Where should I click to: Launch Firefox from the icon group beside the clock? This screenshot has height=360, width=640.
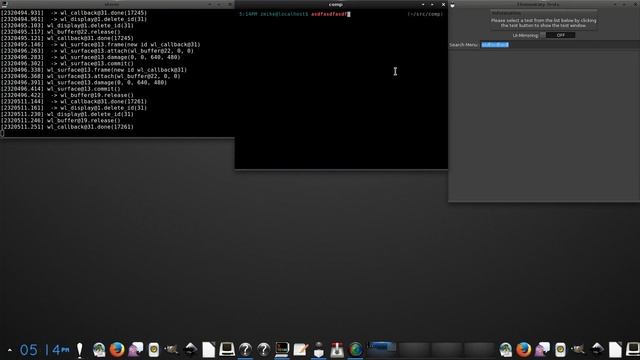[x=117, y=350]
